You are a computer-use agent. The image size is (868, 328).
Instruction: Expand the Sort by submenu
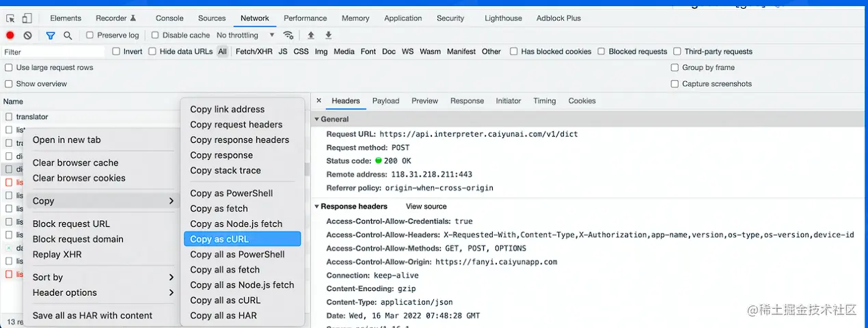103,277
